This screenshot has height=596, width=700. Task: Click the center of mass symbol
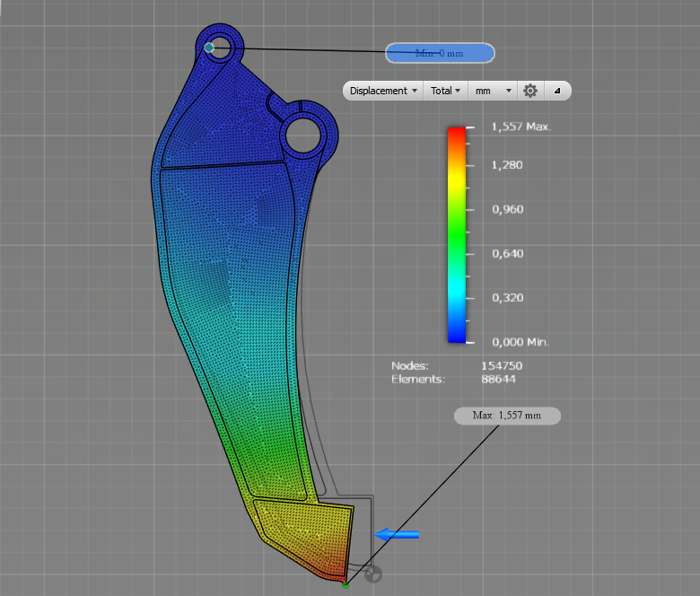coord(372,574)
